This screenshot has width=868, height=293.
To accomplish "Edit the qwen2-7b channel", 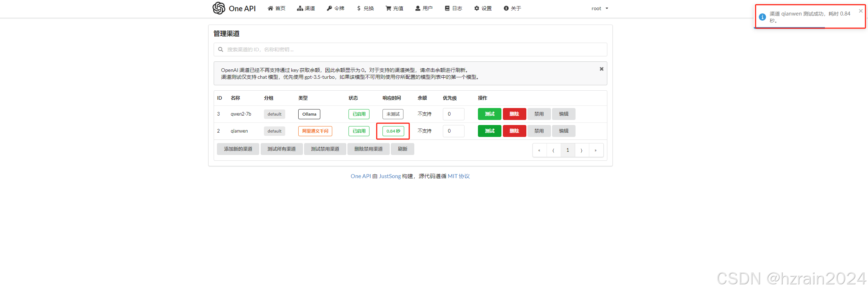I will (564, 114).
